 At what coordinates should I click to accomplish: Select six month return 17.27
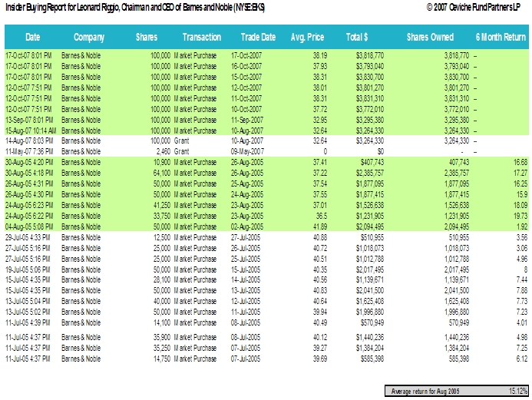(520, 173)
